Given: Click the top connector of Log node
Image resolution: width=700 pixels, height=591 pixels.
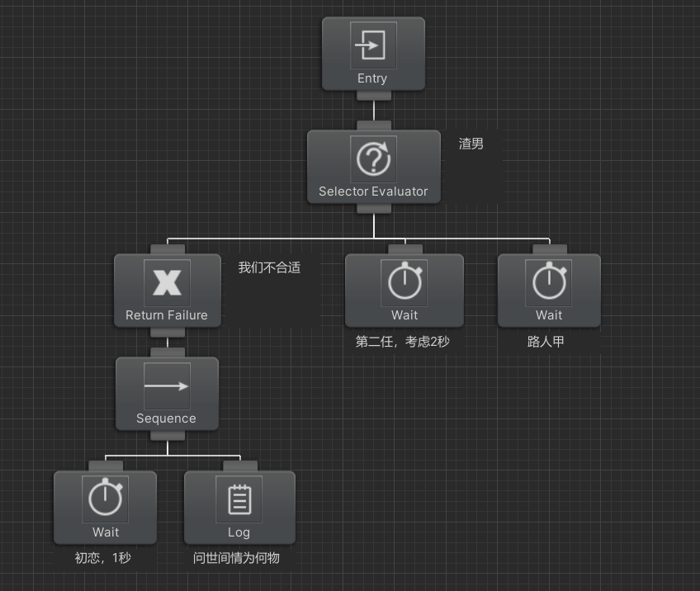Looking at the screenshot, I should pyautogui.click(x=239, y=466).
